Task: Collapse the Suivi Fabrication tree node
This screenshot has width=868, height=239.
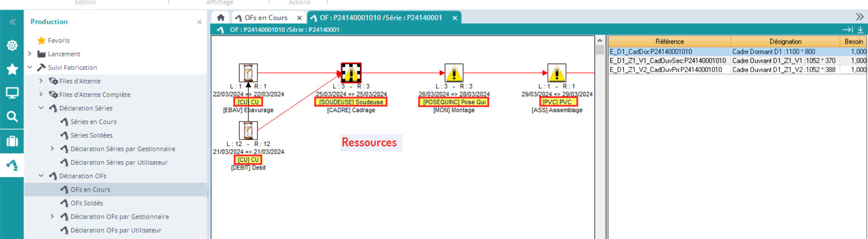Action: (30, 67)
